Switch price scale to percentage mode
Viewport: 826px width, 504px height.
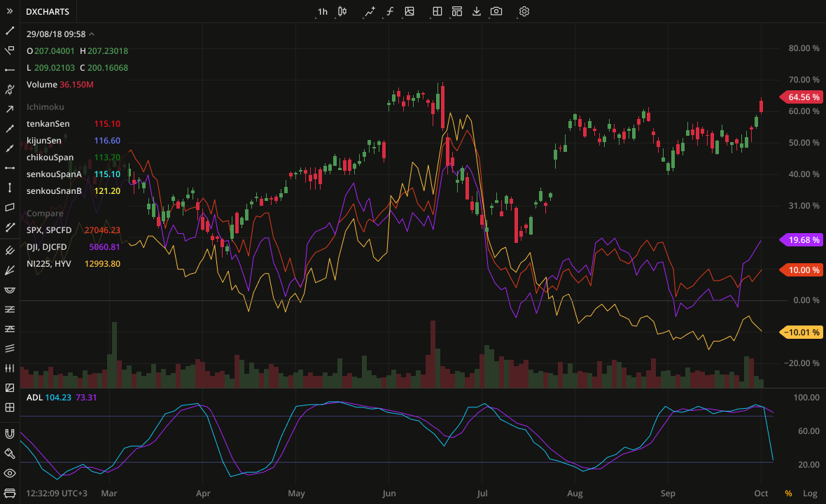[x=787, y=493]
